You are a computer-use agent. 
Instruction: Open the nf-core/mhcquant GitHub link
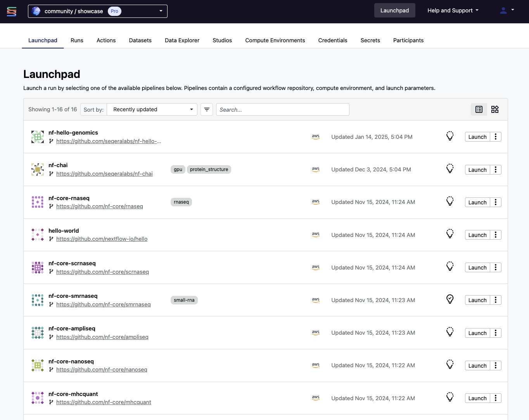[x=104, y=402]
